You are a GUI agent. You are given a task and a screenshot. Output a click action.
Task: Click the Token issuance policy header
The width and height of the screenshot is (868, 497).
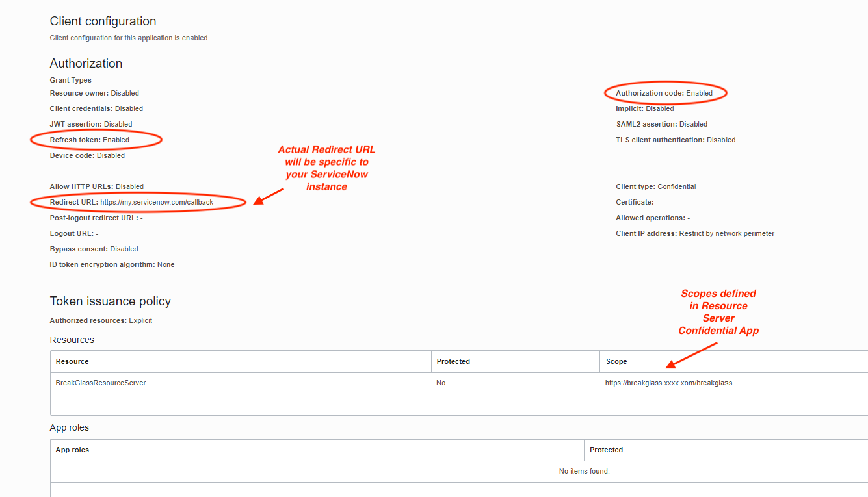coord(110,301)
